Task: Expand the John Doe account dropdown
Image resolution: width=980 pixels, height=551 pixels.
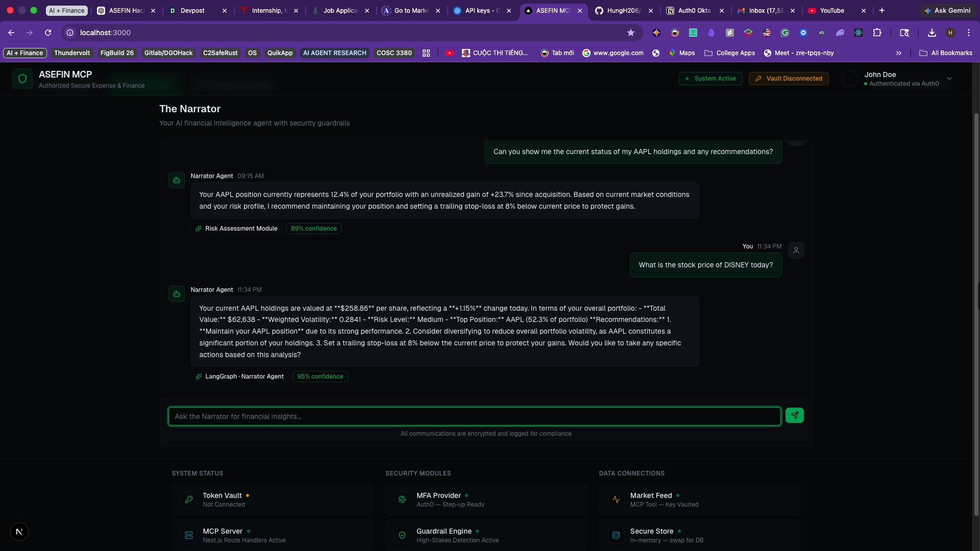Action: coord(949,79)
